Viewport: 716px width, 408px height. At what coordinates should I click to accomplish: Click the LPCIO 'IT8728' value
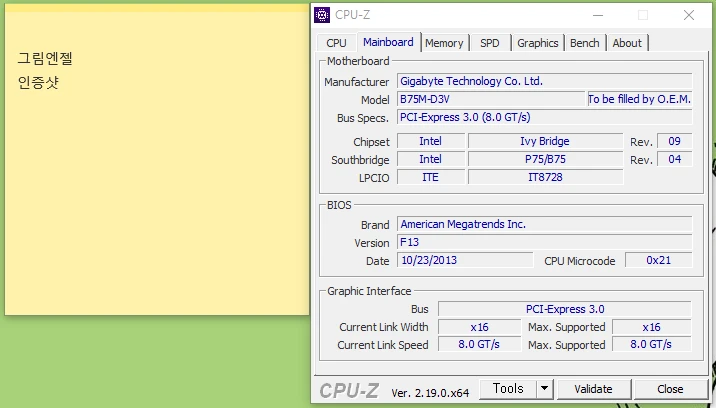[545, 177]
